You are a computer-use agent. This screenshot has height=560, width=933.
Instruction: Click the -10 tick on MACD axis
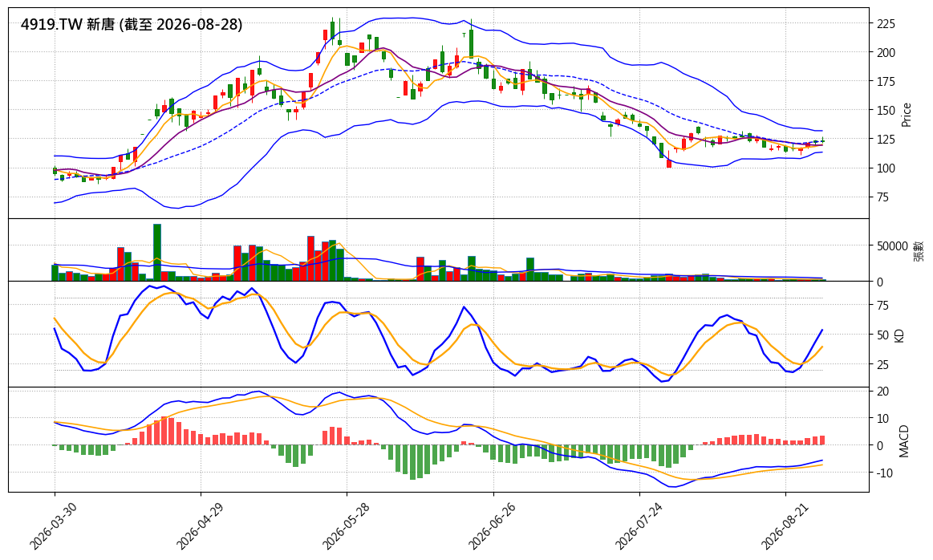(x=885, y=473)
